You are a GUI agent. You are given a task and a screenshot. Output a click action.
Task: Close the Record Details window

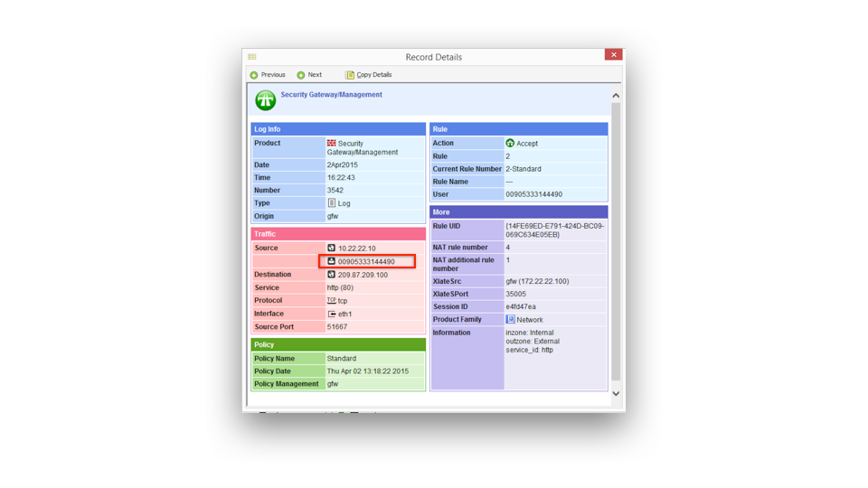click(x=613, y=55)
